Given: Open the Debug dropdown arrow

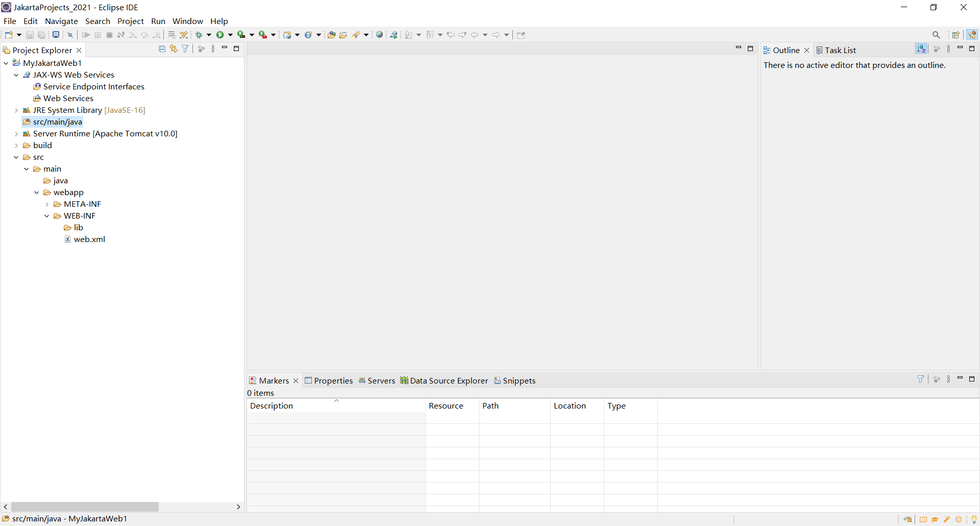Looking at the screenshot, I should point(209,35).
